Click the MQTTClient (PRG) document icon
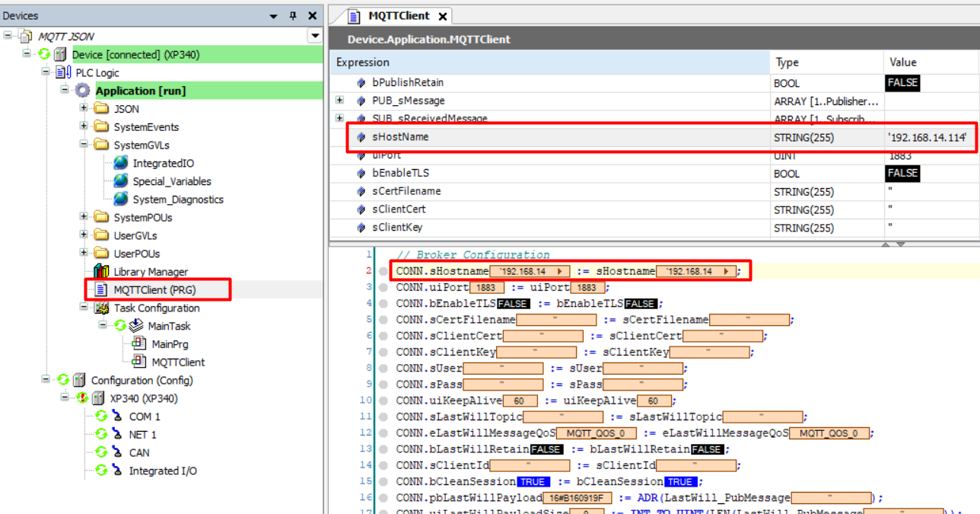This screenshot has width=980, height=514. click(101, 289)
